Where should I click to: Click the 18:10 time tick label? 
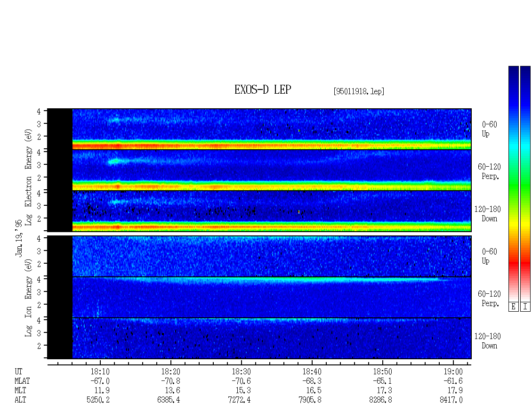point(100,372)
